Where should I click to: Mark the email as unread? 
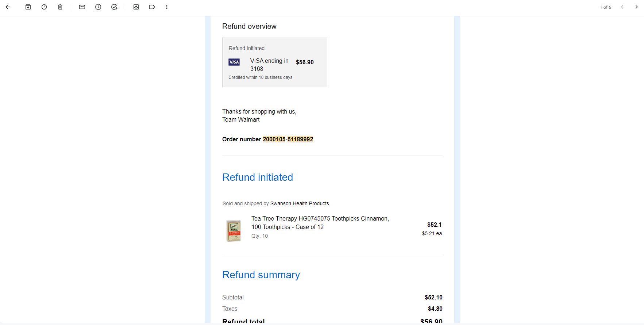pyautogui.click(x=82, y=7)
